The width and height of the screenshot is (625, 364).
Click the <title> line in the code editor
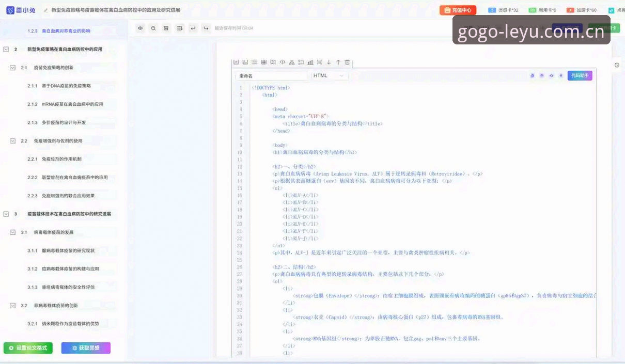(333, 124)
